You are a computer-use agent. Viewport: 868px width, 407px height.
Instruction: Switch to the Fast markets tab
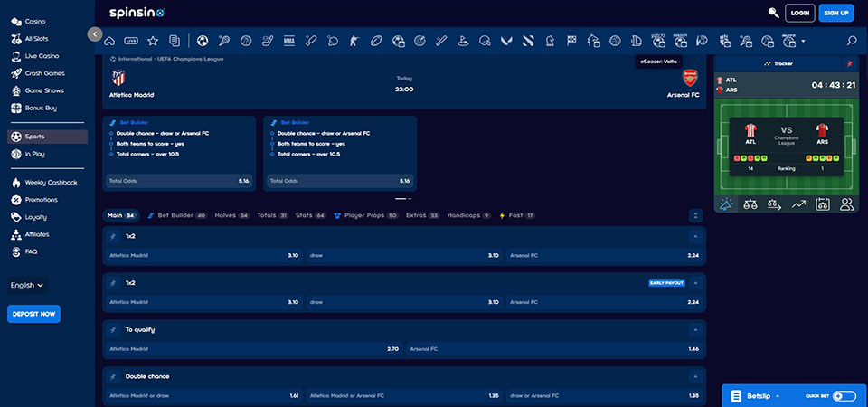click(517, 215)
